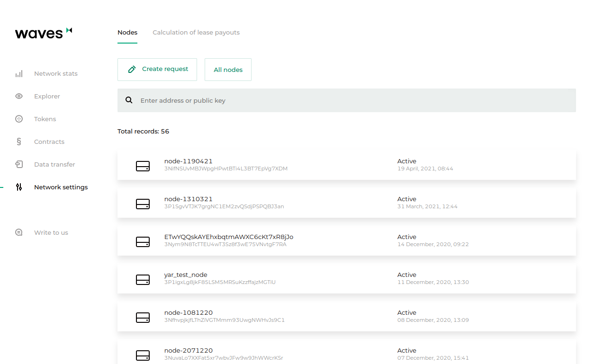
Task: Click server icon beside yar_test_node
Action: [x=143, y=279]
